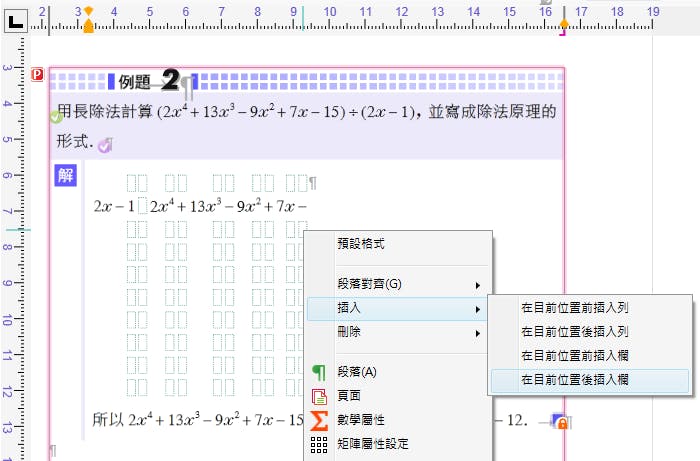The image size is (700, 461).
Task: Click the orange sigma icon for 數學屬性
Action: pos(319,420)
